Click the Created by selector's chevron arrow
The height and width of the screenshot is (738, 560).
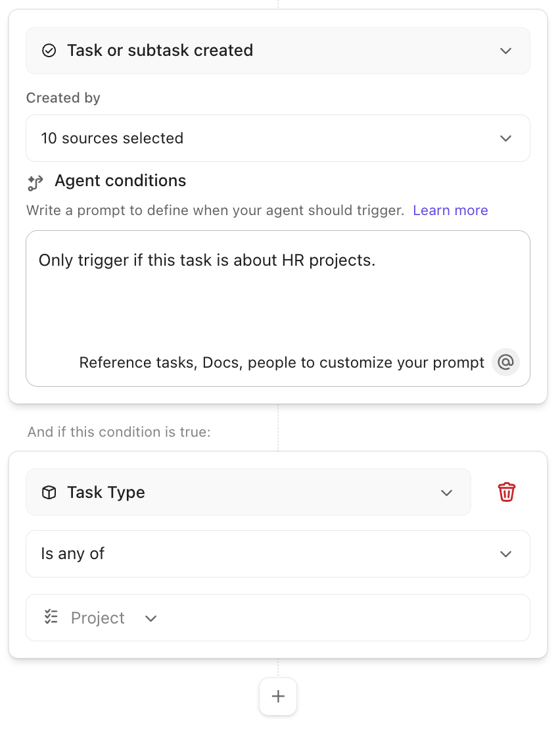click(x=505, y=138)
